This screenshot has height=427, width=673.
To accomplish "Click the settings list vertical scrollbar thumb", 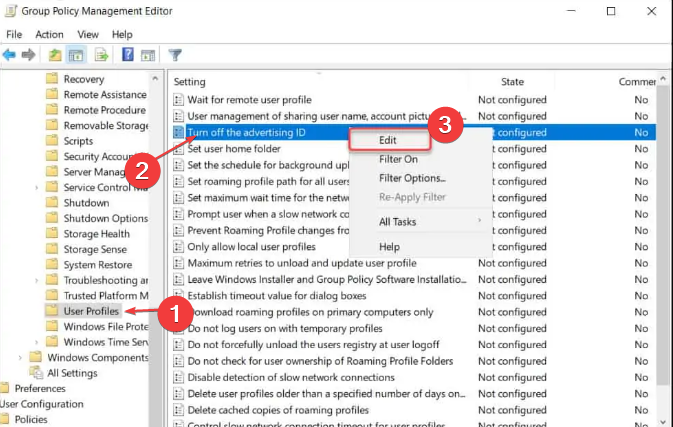I will click(663, 234).
